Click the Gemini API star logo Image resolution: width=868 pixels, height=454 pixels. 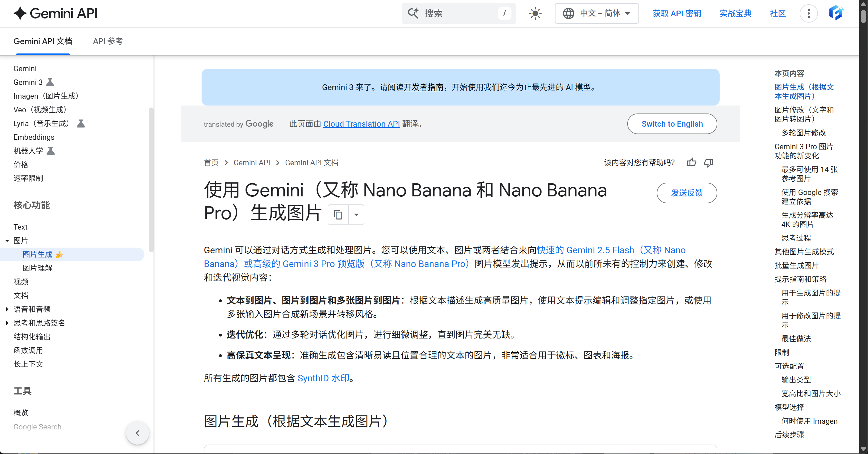click(x=20, y=13)
